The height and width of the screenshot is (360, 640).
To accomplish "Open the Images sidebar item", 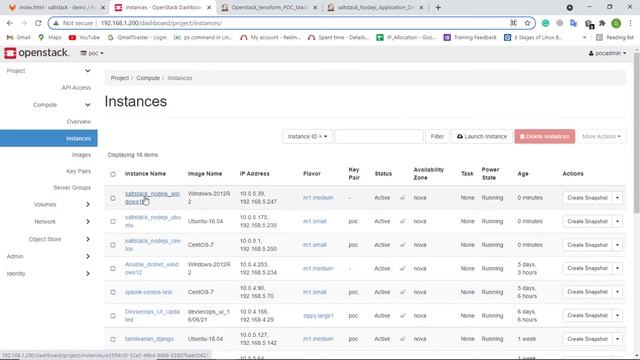I will click(81, 155).
